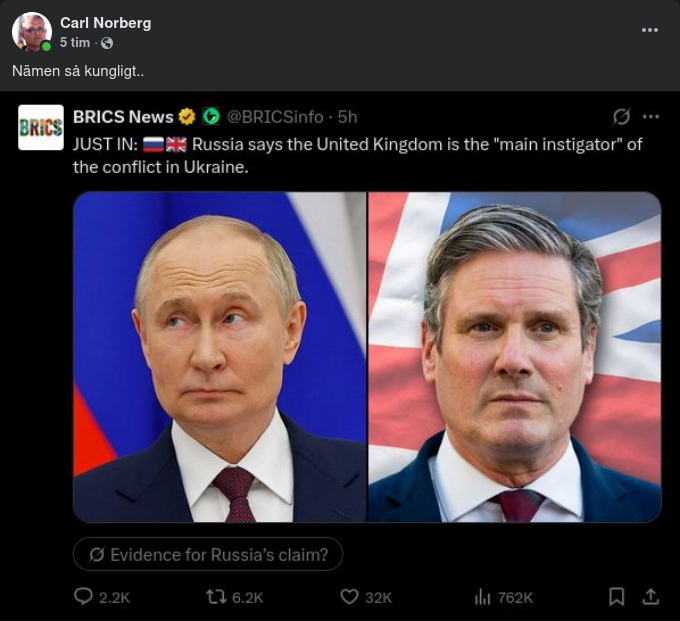Click the green affiliation badge beside BRICS News

click(x=211, y=117)
